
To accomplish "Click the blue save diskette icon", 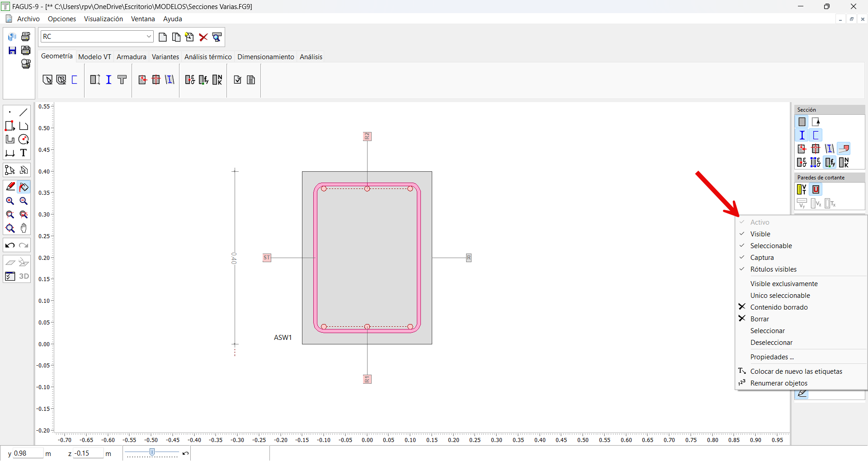I will [12, 50].
